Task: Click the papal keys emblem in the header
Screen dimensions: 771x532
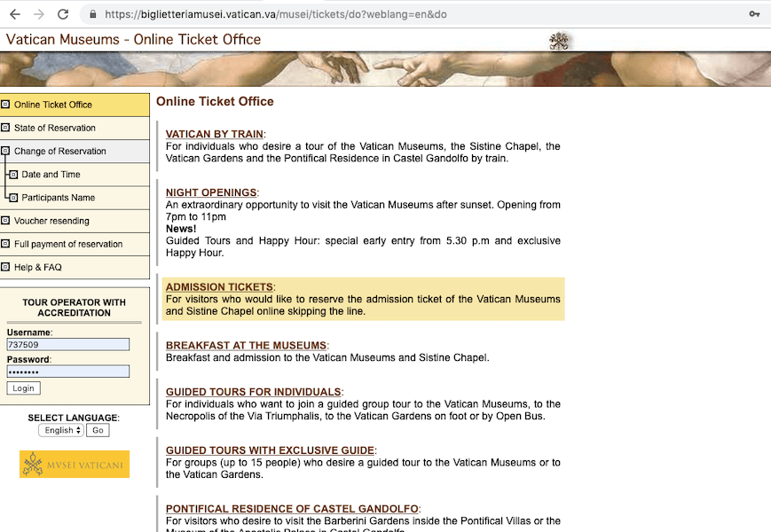Action: point(559,41)
